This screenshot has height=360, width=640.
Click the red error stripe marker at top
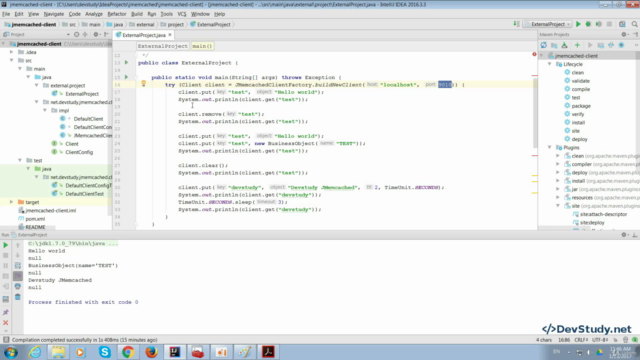coord(534,54)
